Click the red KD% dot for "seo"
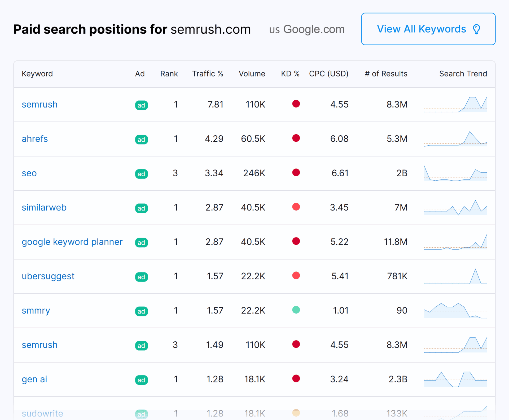Screen dimensions: 509x420 [296, 173]
